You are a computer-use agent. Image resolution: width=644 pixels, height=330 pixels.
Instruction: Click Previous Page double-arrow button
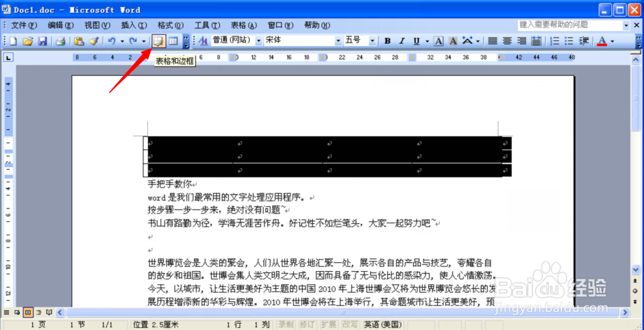(x=636, y=281)
